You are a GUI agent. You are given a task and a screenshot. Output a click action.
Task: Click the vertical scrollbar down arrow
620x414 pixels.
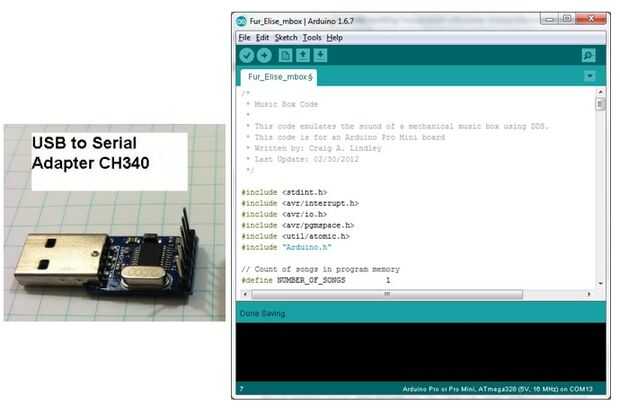(x=600, y=283)
